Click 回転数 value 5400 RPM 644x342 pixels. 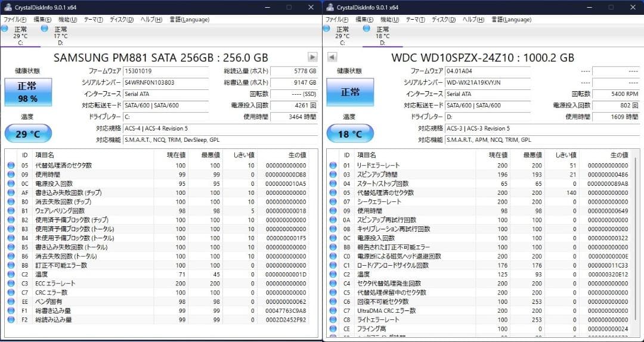[x=616, y=94]
